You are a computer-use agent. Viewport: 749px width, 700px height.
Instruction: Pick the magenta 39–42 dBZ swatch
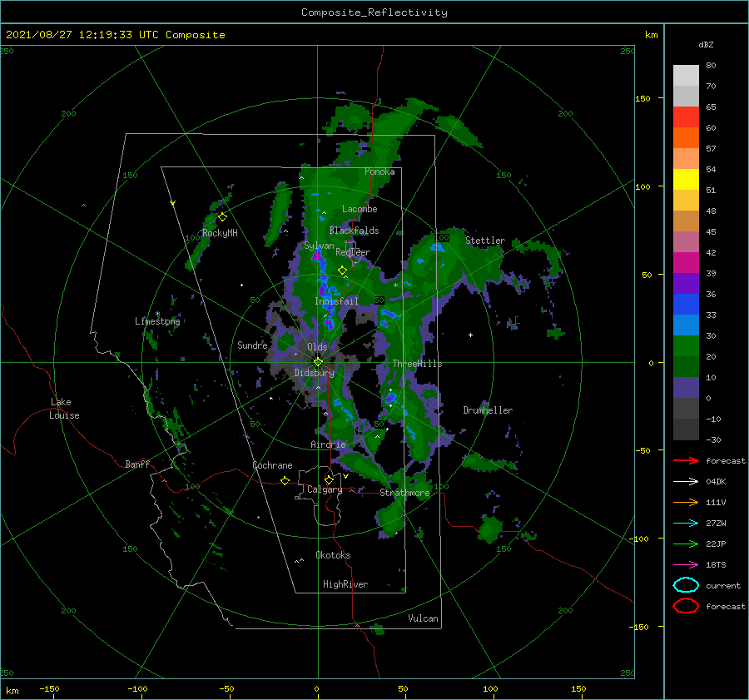686,263
